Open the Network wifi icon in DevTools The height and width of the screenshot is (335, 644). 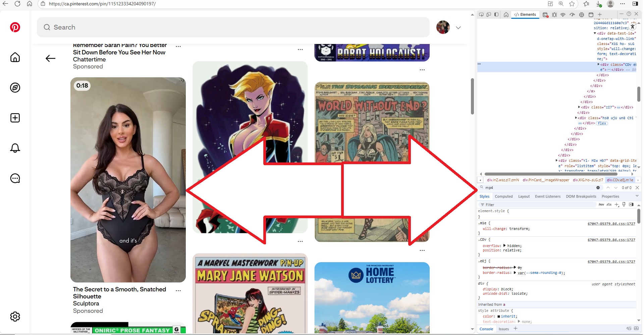(563, 15)
